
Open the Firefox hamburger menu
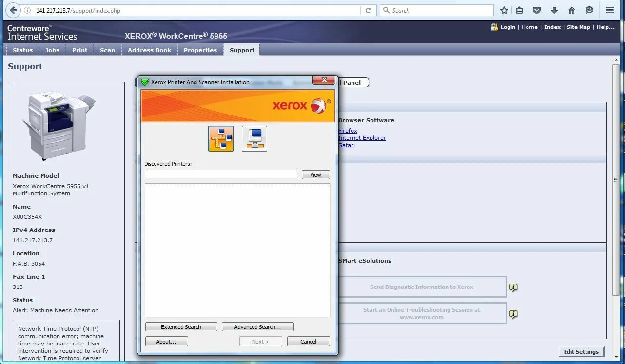tap(610, 10)
